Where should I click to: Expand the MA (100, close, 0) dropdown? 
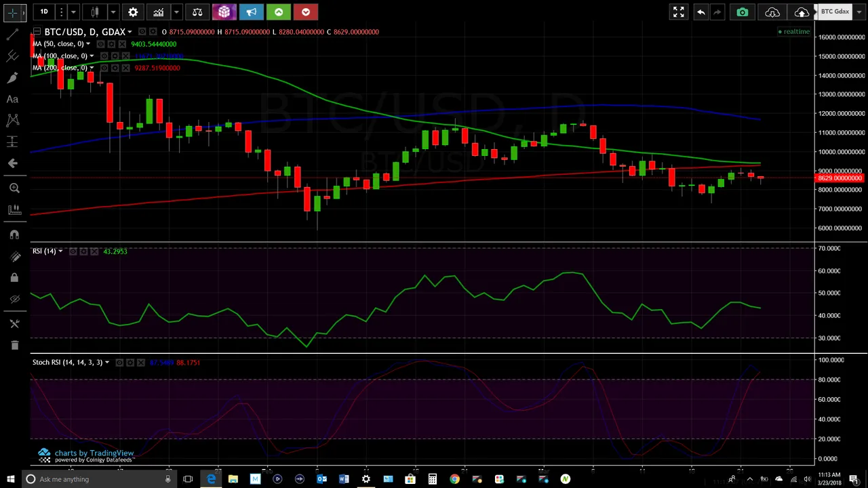tap(92, 56)
